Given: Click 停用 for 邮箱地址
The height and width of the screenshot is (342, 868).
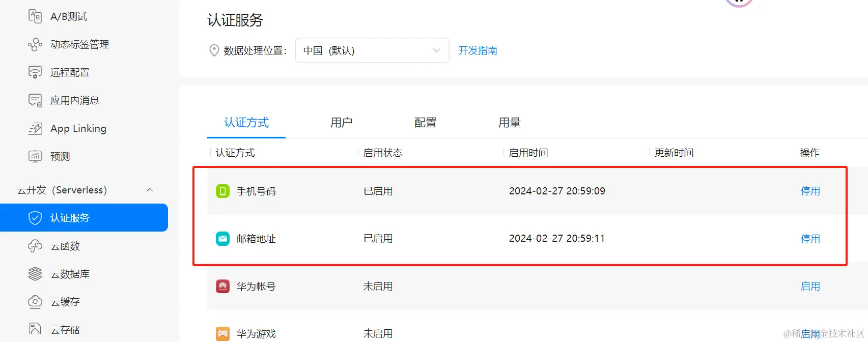Looking at the screenshot, I should (810, 239).
